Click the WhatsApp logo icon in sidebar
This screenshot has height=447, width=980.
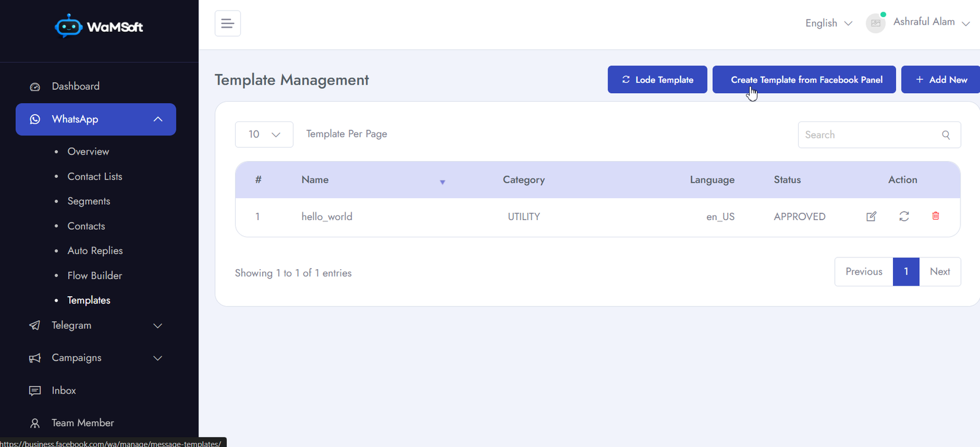(35, 119)
